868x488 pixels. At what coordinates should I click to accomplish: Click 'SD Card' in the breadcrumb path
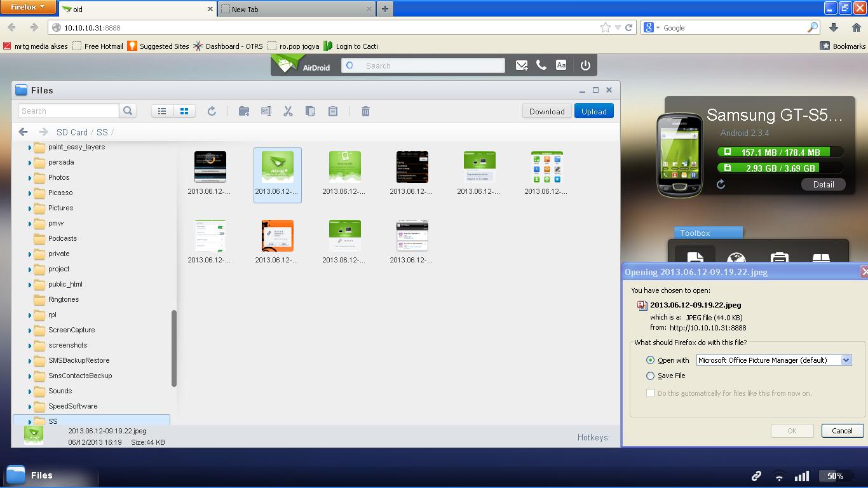click(x=72, y=132)
